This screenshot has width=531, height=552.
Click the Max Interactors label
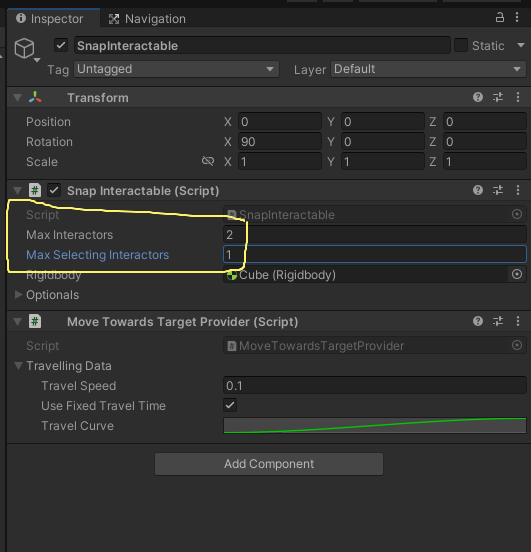point(69,235)
